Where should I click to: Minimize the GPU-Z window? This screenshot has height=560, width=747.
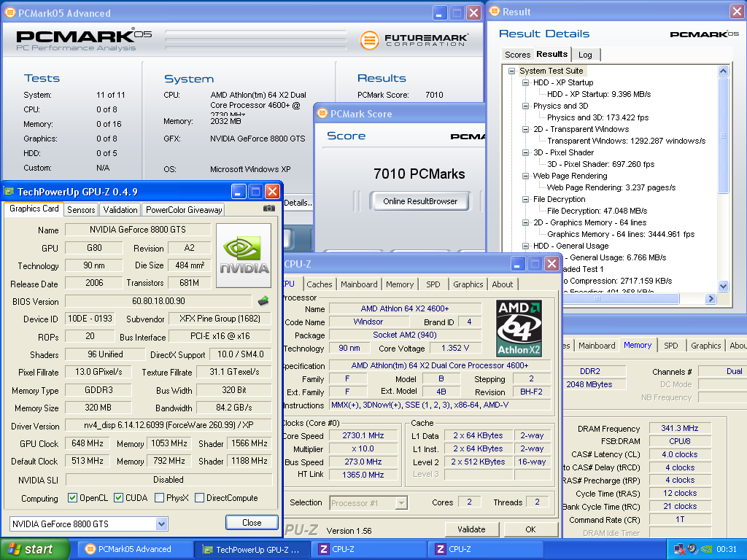[x=239, y=192]
